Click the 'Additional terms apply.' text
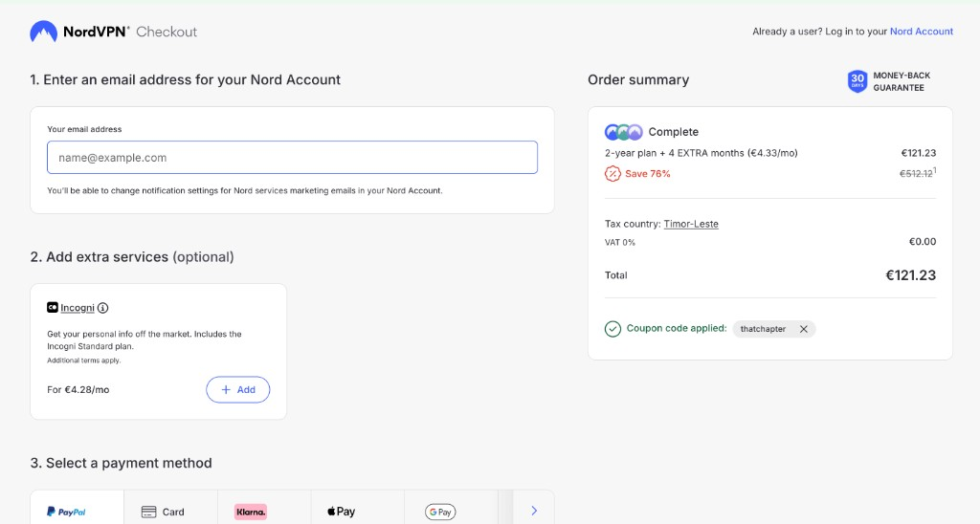The image size is (980, 524). (84, 360)
